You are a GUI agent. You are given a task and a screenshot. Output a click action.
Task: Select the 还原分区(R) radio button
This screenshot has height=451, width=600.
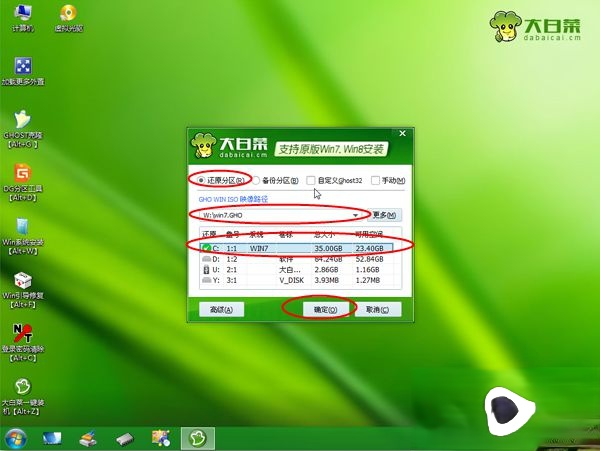(x=201, y=180)
